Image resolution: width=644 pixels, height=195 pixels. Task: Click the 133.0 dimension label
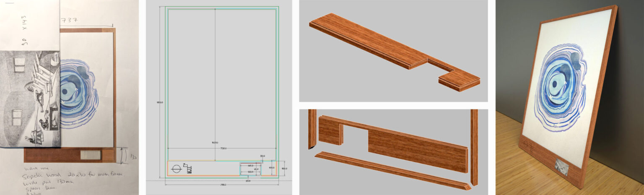point(250,172)
